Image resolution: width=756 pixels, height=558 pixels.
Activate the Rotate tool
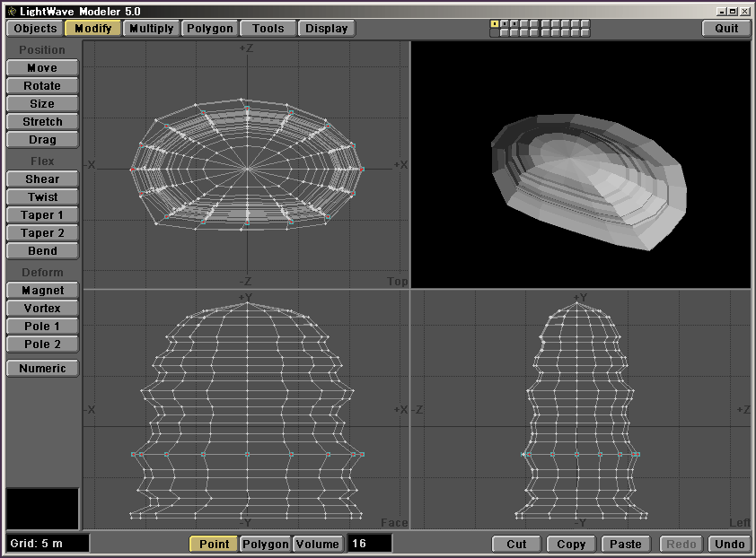(x=42, y=85)
